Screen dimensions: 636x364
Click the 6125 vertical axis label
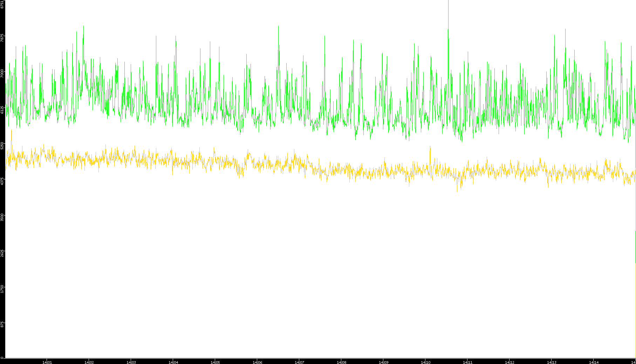2,110
